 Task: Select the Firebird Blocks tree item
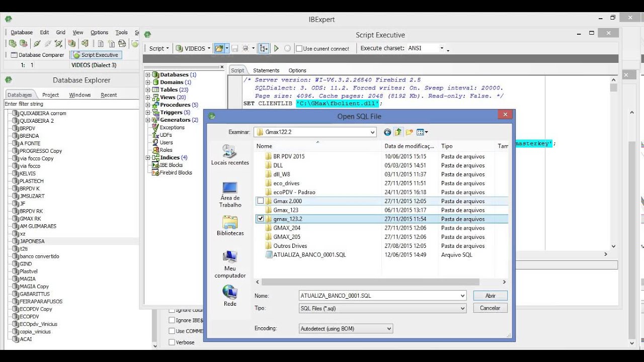point(176,173)
